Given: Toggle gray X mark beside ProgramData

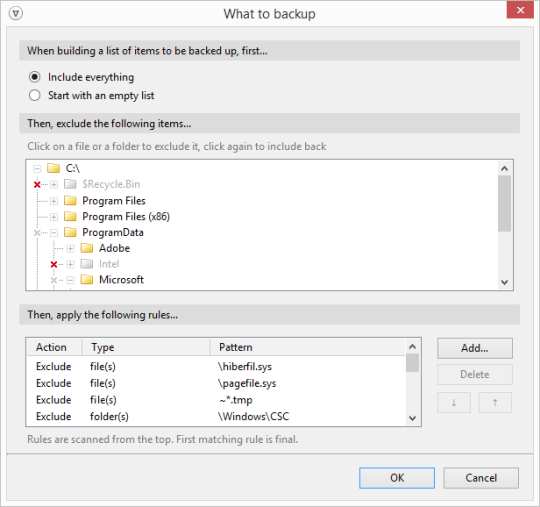Looking at the screenshot, I should coord(37,233).
